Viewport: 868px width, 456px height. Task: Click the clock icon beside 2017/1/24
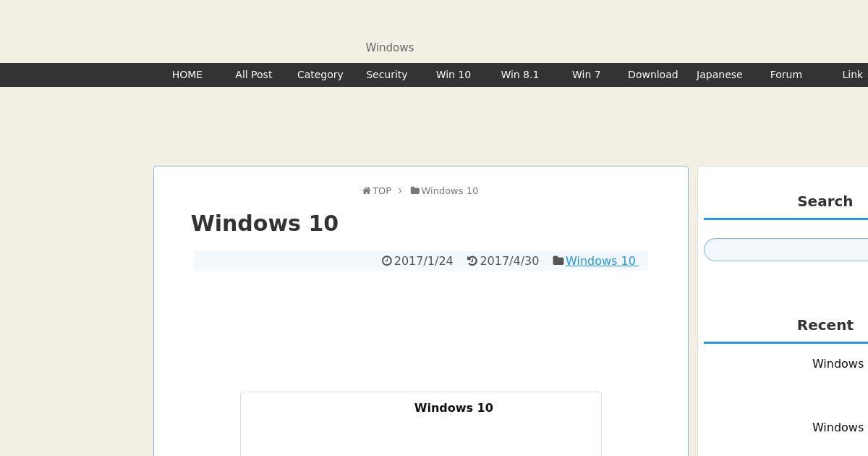point(387,261)
